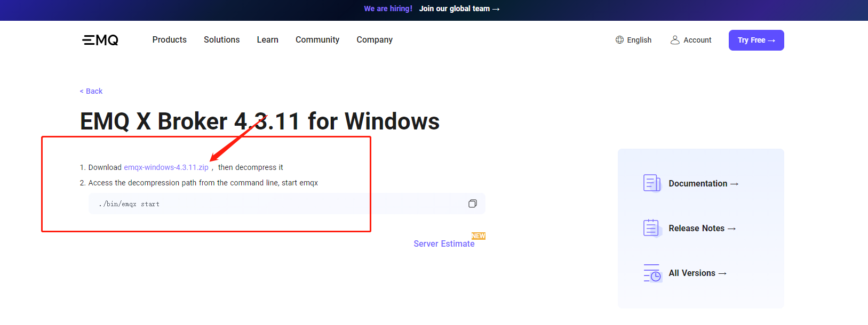Click the NEW badge by Server Estimate
868x325 pixels.
click(479, 236)
